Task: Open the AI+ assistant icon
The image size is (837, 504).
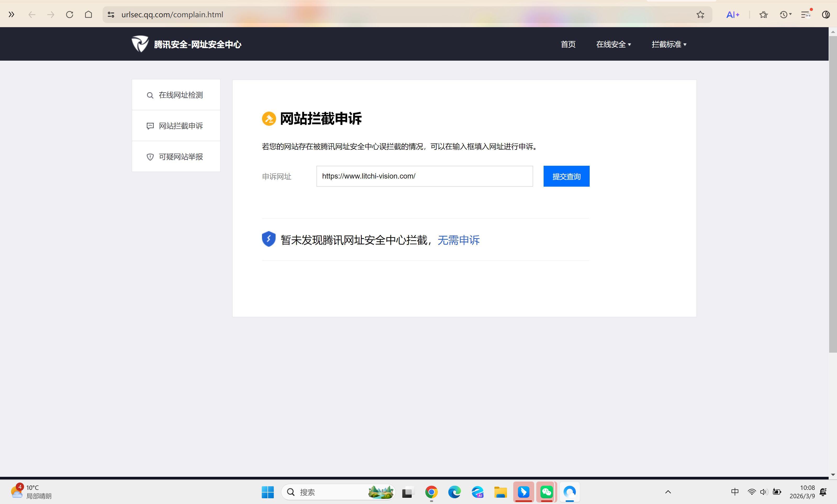Action: pos(732,15)
